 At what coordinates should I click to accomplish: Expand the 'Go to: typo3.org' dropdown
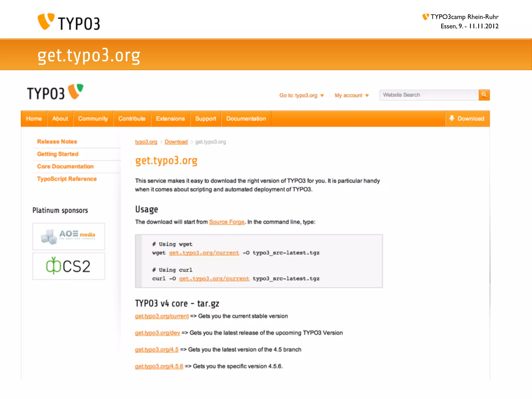301,95
